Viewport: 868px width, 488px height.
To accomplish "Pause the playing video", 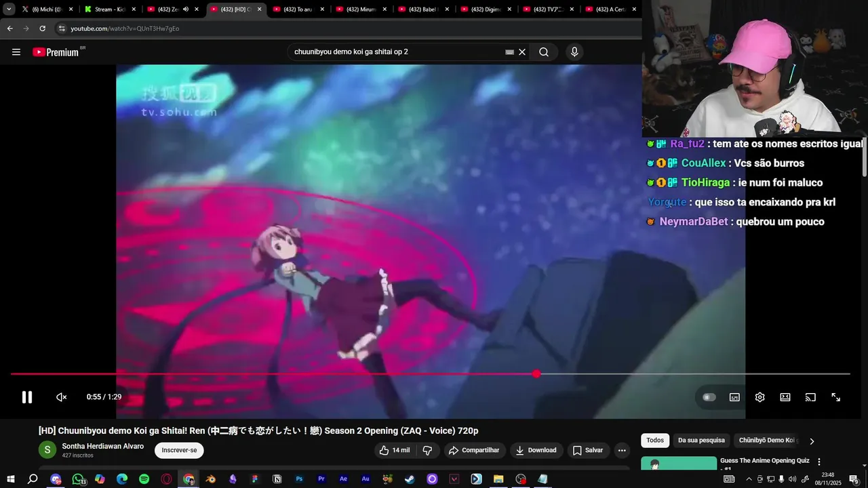I will tap(27, 397).
